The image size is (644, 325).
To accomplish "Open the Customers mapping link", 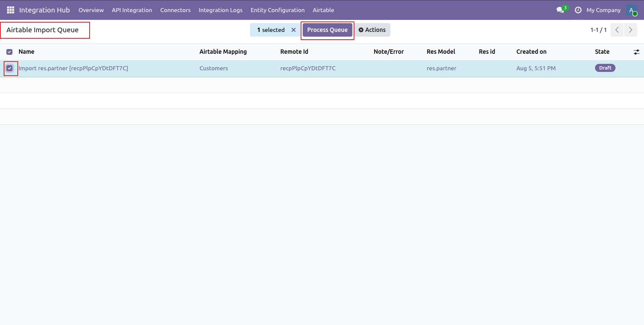I will 213,68.
